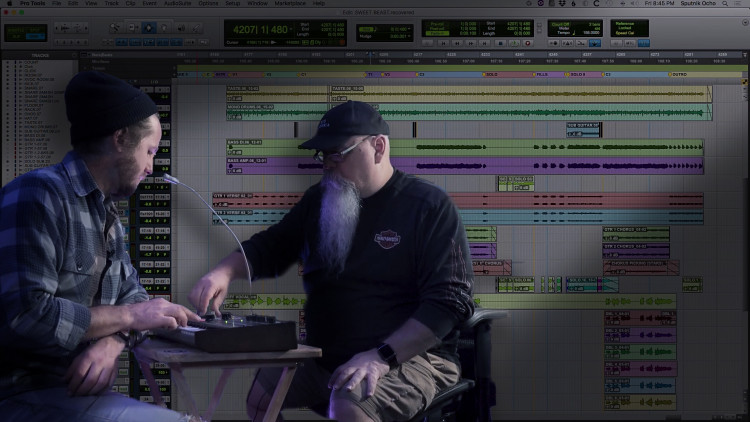The width and height of the screenshot is (750, 422).
Task: Open the Setup menu
Action: (x=232, y=3)
